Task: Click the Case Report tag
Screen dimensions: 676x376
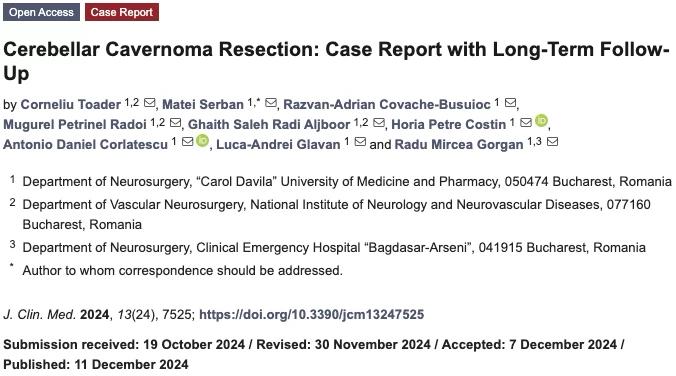Action: tap(122, 12)
